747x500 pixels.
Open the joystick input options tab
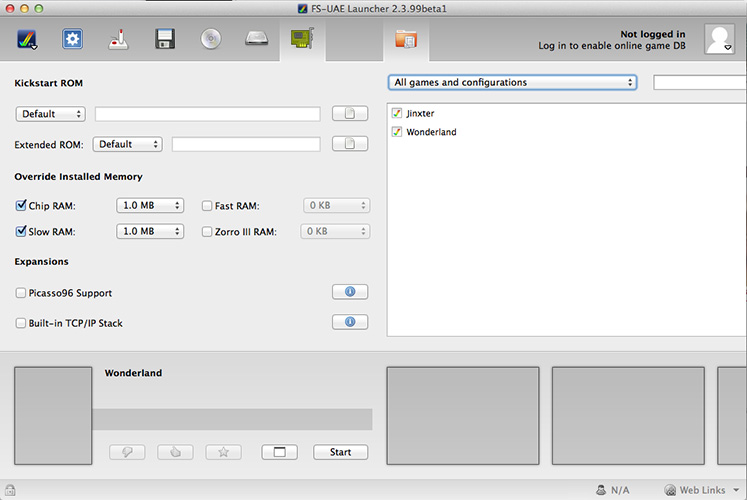tap(119, 40)
